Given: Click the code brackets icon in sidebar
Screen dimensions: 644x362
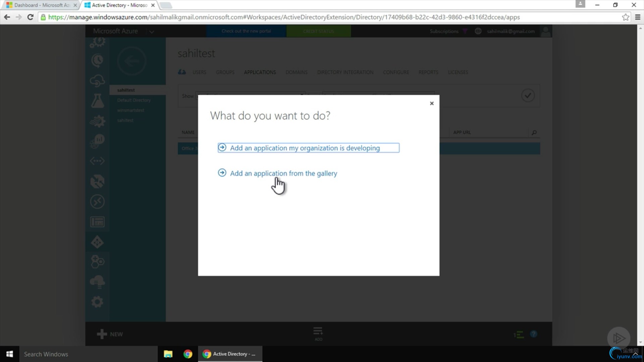Looking at the screenshot, I should [x=97, y=161].
